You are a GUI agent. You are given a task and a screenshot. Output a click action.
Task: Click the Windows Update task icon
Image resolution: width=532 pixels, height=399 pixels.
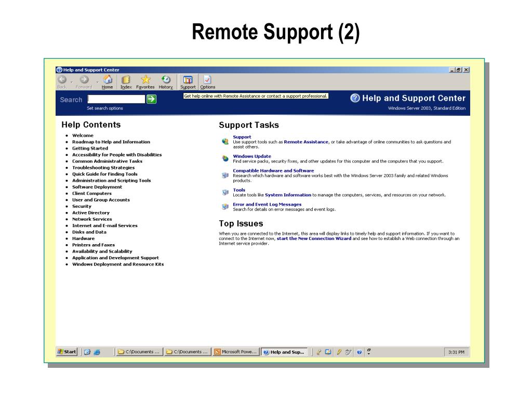pos(225,158)
